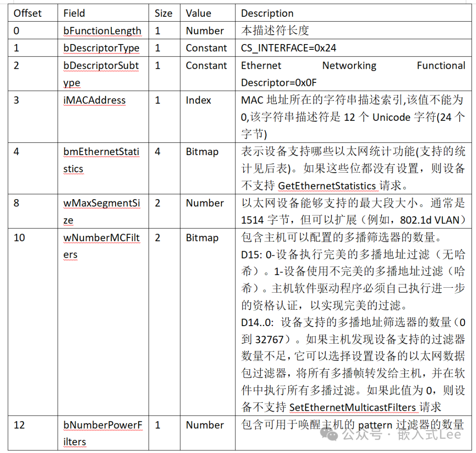Click the Bitmap value in bmEthernetStatistics row
The width and height of the screenshot is (476, 453).
click(x=202, y=152)
